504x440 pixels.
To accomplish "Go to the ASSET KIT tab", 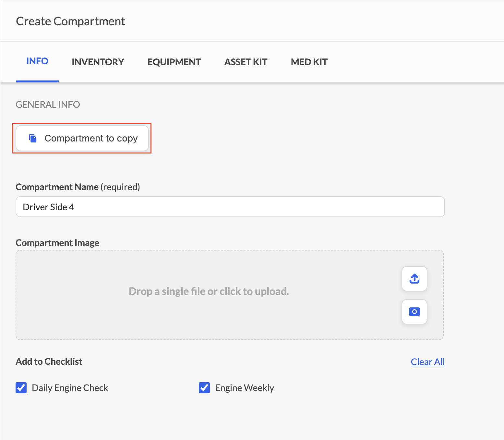I will tap(246, 62).
